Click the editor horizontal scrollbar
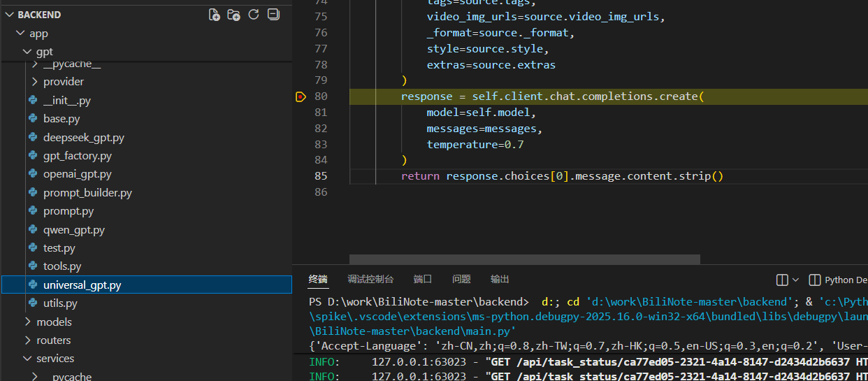The height and width of the screenshot is (381, 868). coord(524,259)
